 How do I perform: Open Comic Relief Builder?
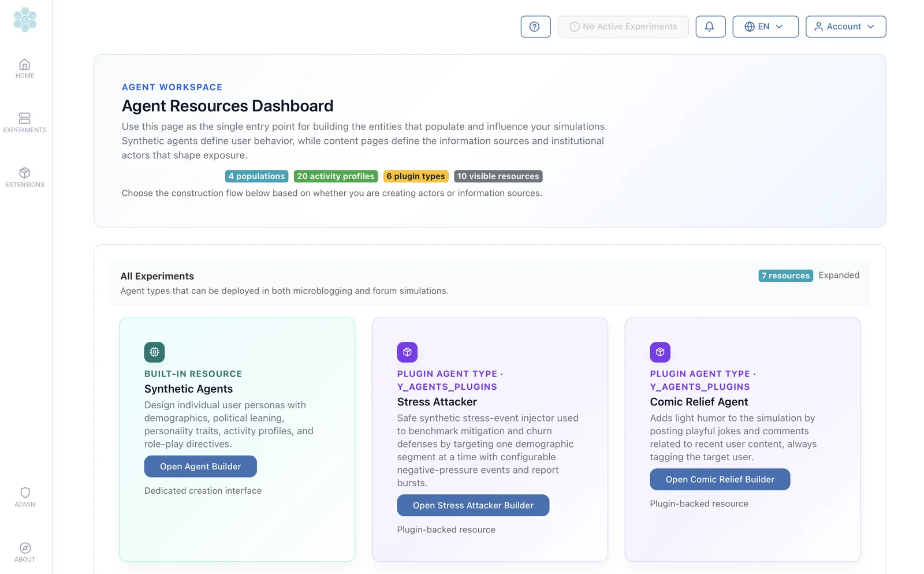(x=720, y=479)
